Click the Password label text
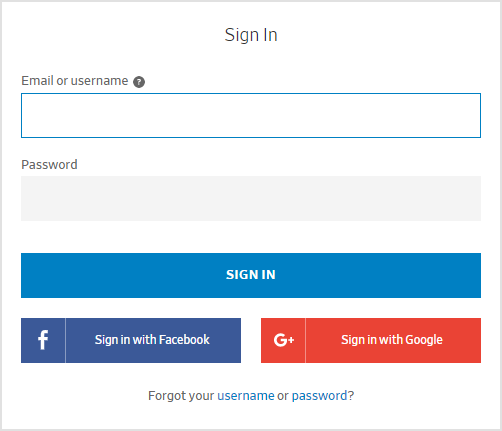Viewport: 502px width, 431px height. pyautogui.click(x=49, y=165)
